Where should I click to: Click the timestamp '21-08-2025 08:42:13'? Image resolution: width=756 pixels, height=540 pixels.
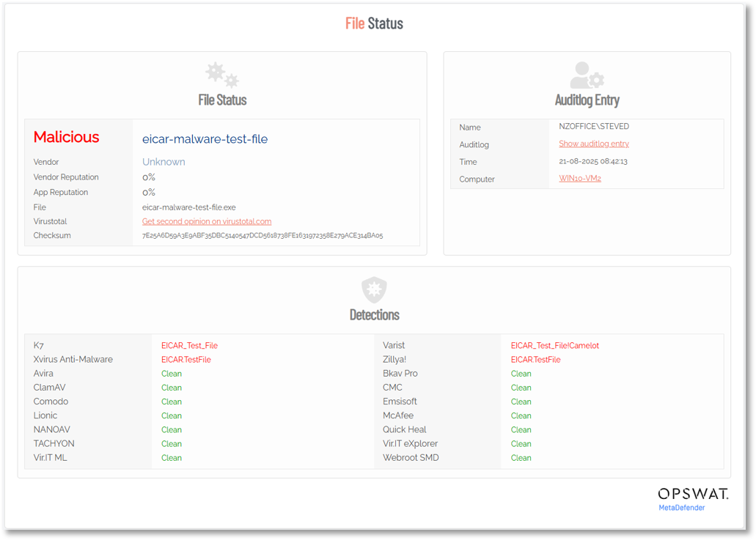593,161
